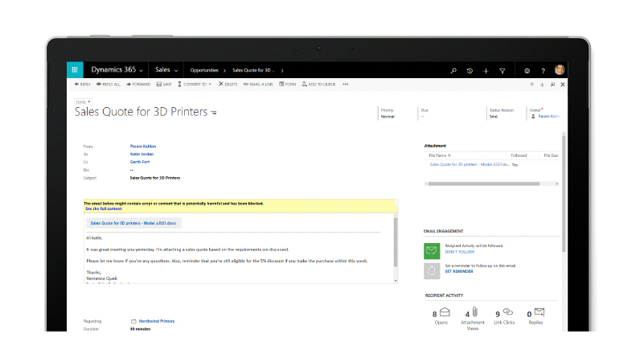The image size is (644, 363).
Task: Open recent items history icon
Action: pyautogui.click(x=470, y=71)
